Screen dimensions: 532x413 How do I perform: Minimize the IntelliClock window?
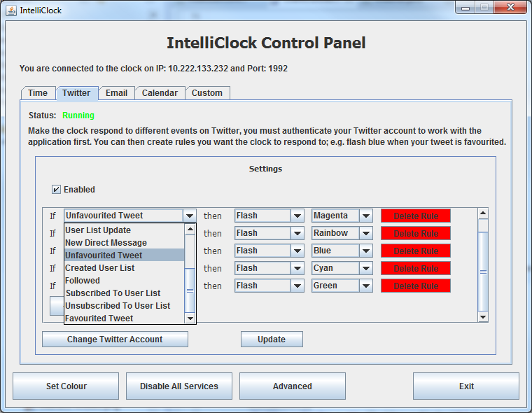point(465,8)
